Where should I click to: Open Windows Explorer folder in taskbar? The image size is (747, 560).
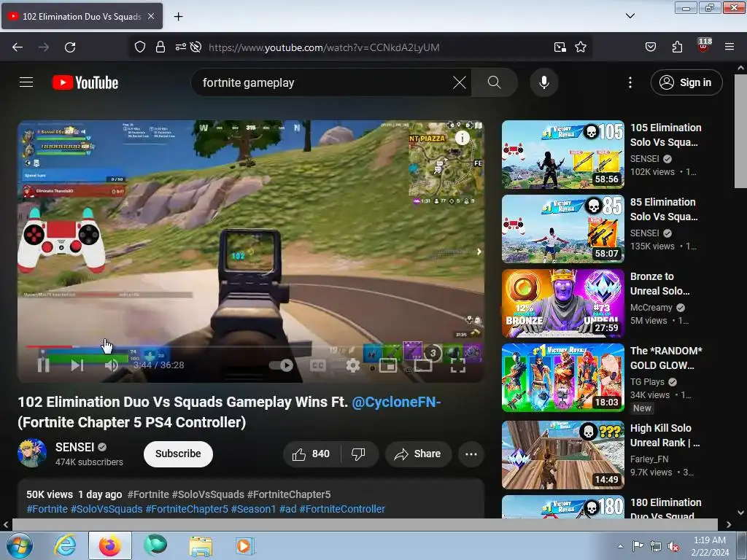pyautogui.click(x=201, y=545)
